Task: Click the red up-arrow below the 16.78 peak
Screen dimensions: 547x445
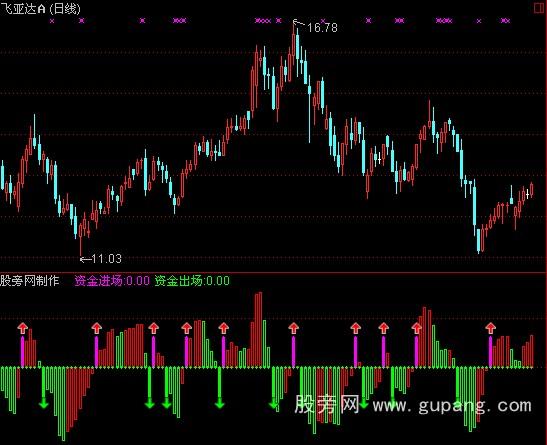Action: pyautogui.click(x=293, y=328)
